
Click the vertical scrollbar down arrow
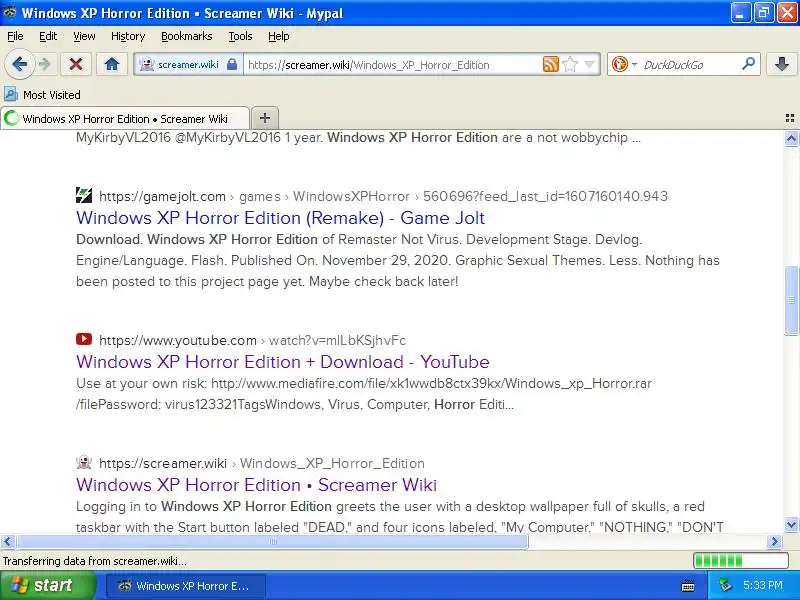click(791, 524)
